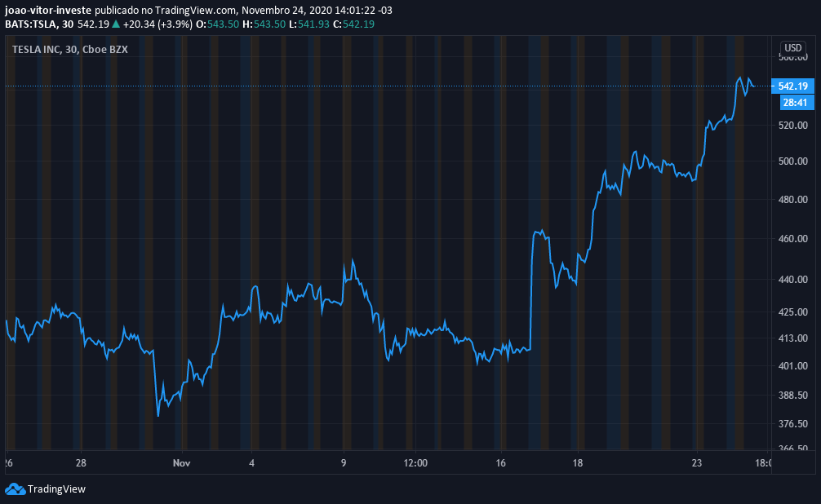Screen dimensions: 821x504
Task: Click the BATS:TSLA, 30 symbol text
Action: (39, 24)
